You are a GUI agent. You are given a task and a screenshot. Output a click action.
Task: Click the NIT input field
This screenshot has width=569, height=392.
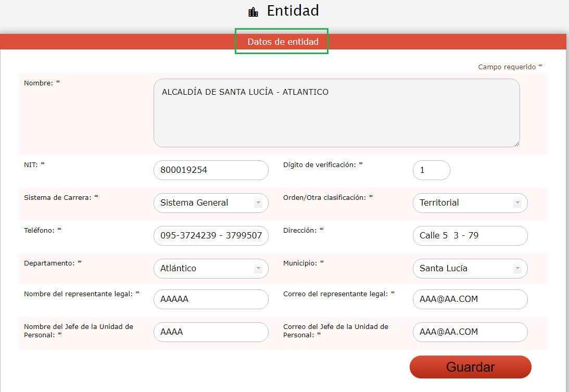pyautogui.click(x=211, y=170)
